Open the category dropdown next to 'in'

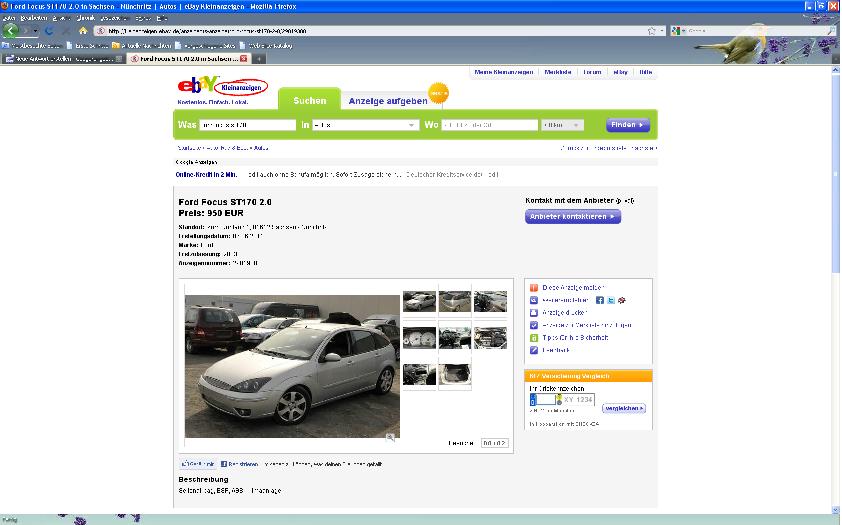365,125
